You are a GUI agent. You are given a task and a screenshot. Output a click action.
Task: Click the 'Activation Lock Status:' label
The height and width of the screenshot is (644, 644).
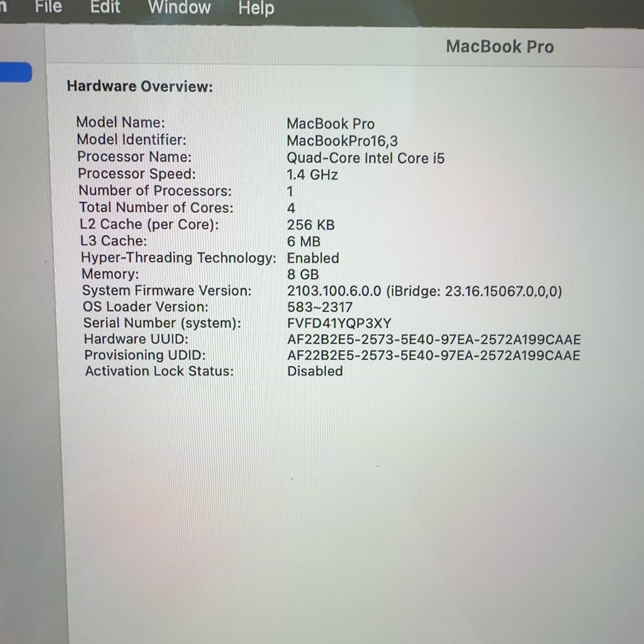click(159, 371)
